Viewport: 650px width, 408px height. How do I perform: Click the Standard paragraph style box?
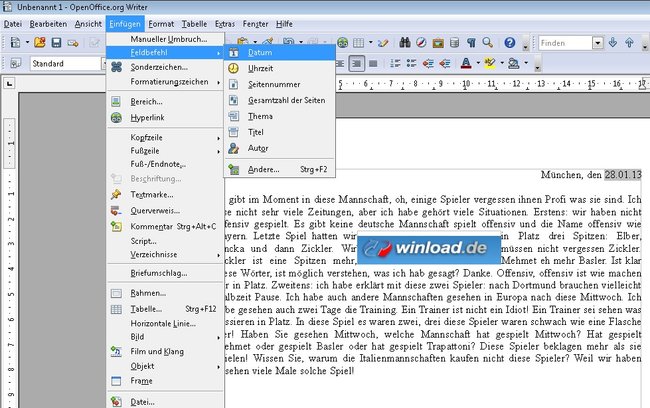[66, 63]
